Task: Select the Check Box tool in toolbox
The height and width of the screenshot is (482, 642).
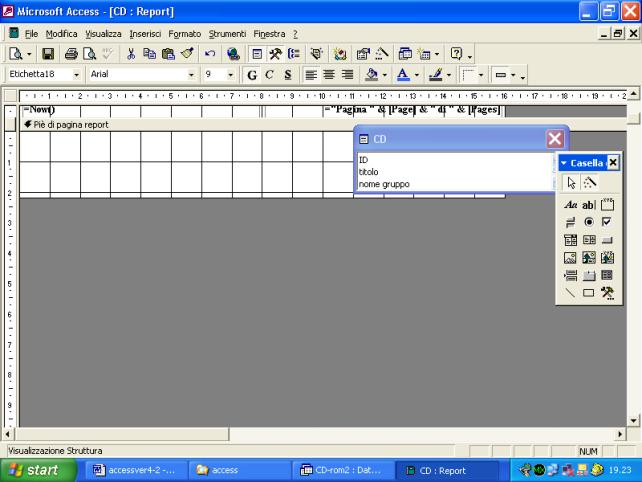Action: click(x=606, y=222)
